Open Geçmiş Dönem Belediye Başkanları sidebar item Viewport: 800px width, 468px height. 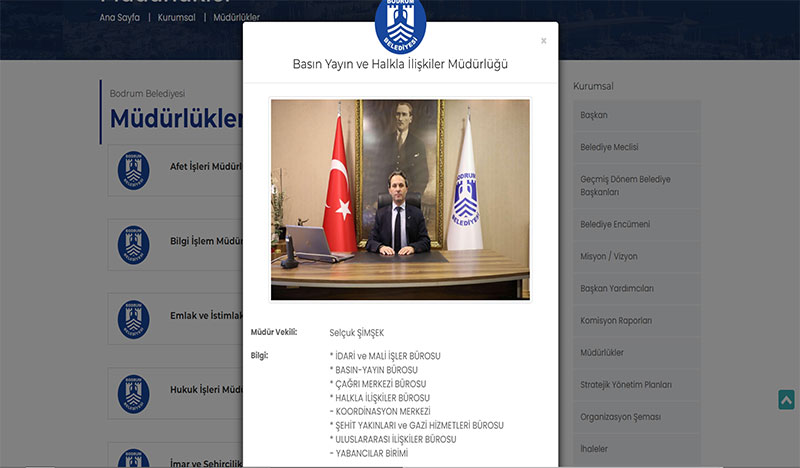(636, 186)
